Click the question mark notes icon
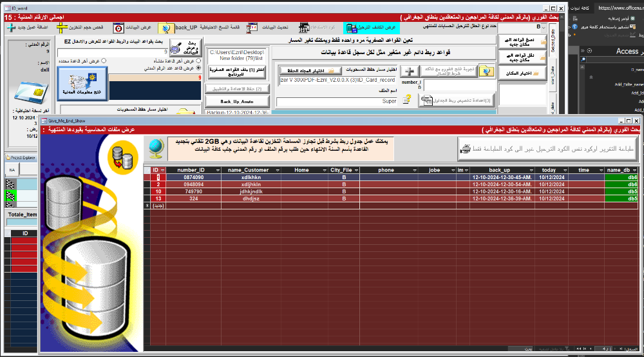Viewport: 644px width, 357px height. 406,99
